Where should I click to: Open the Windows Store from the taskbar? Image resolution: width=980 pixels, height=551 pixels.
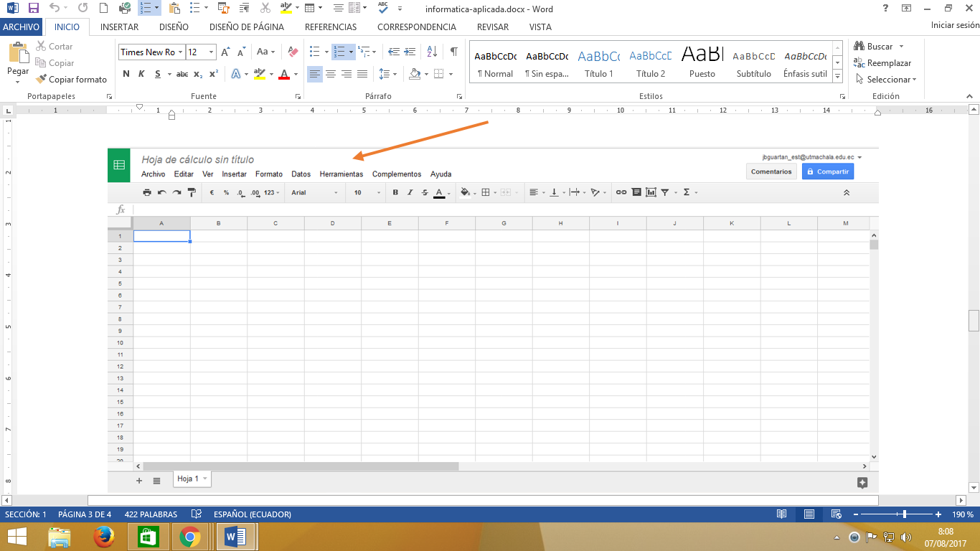pos(147,537)
